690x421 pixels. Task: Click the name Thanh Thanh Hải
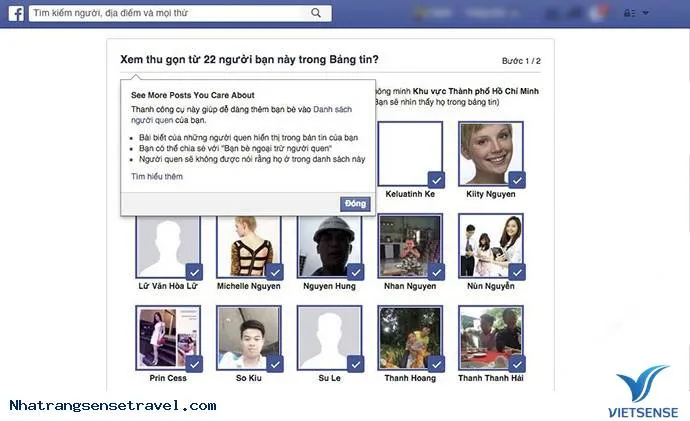[491, 378]
